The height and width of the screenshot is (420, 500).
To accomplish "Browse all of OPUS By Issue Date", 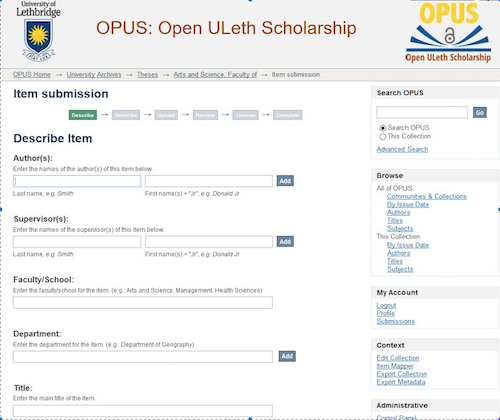I will point(408,204).
